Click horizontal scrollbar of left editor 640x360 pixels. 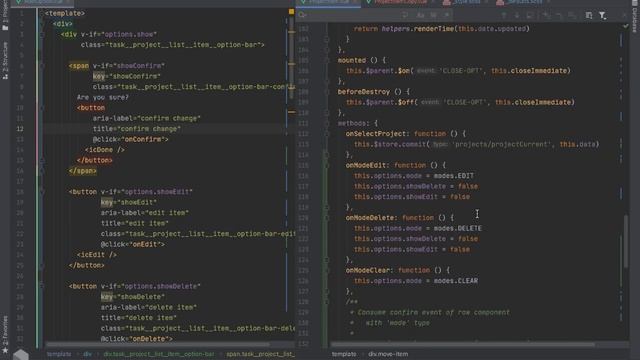tap(158, 345)
